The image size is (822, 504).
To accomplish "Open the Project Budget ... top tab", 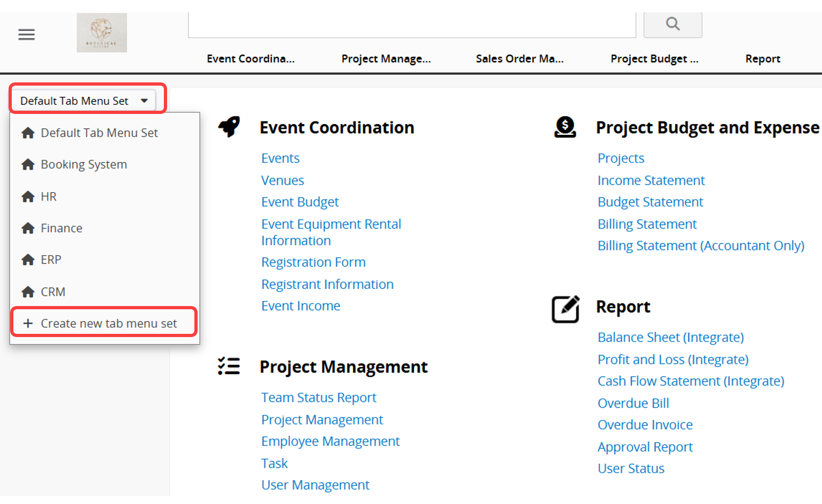I will click(654, 59).
